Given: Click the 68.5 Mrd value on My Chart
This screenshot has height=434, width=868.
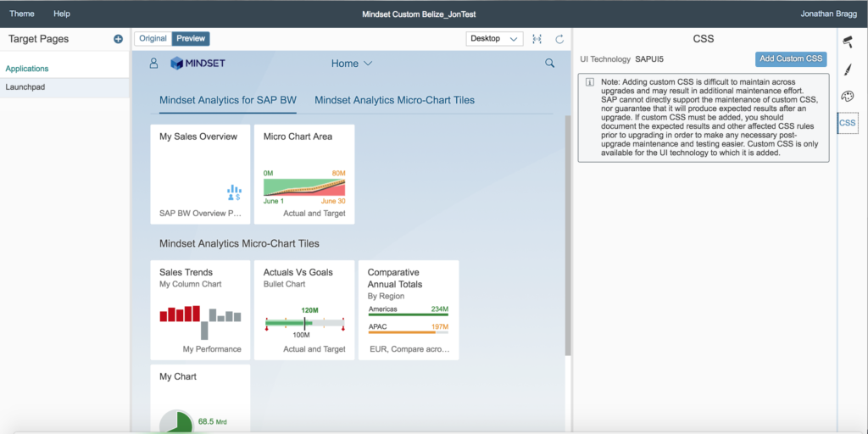Looking at the screenshot, I should 213,422.
